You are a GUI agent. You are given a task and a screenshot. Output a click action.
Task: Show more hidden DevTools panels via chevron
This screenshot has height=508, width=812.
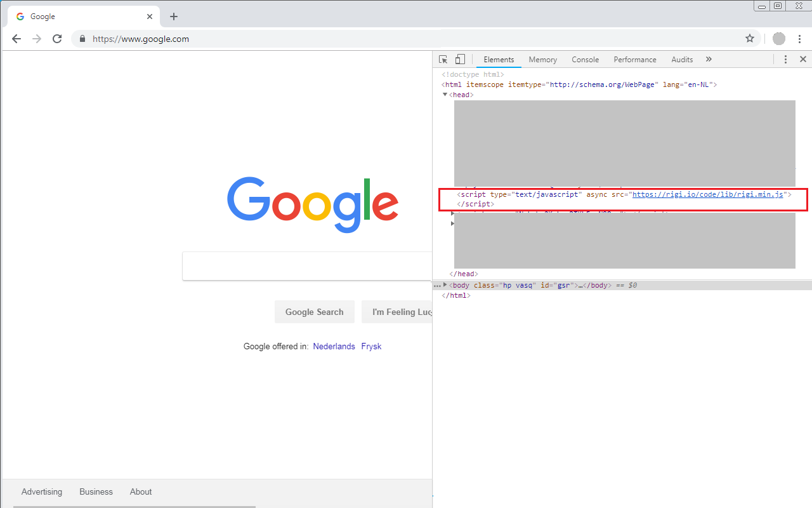(709, 59)
